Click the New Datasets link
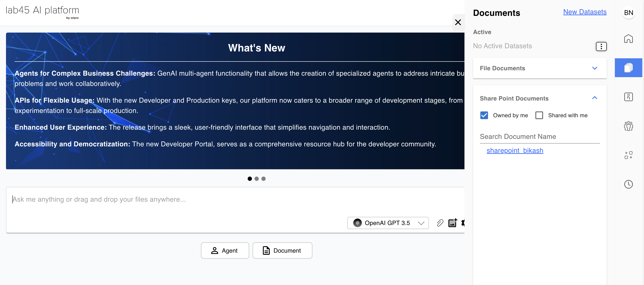The image size is (644, 285). point(585,12)
